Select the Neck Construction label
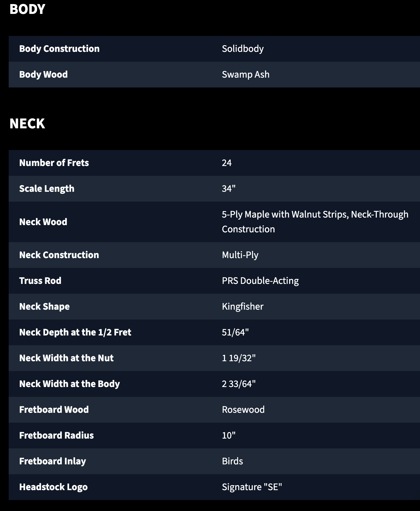Screen dimensions: 420x511 click(59, 255)
